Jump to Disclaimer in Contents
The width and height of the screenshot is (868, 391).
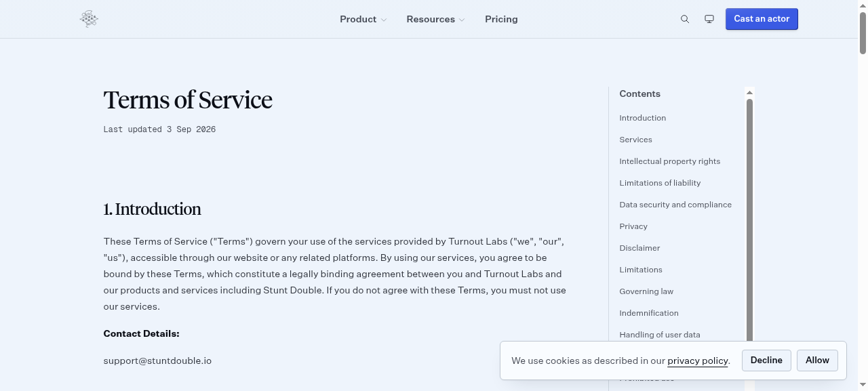639,248
